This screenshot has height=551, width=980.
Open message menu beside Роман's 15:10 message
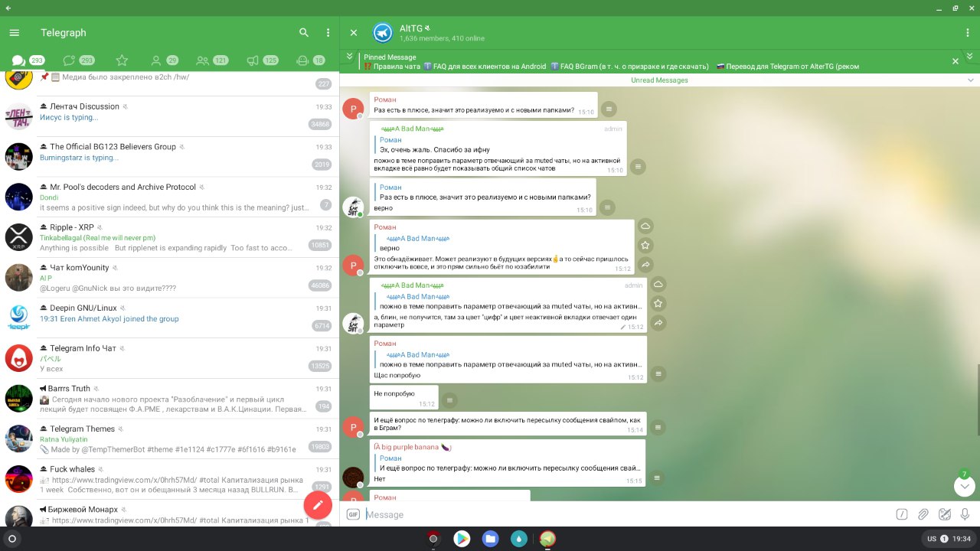(608, 109)
